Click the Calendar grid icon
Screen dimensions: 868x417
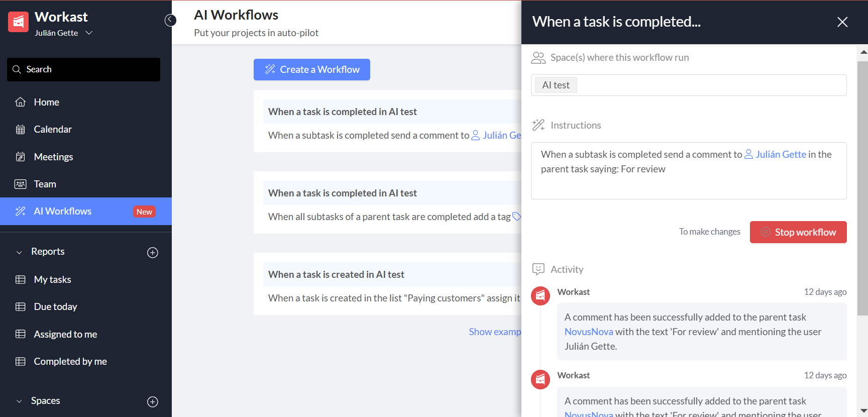pos(21,130)
